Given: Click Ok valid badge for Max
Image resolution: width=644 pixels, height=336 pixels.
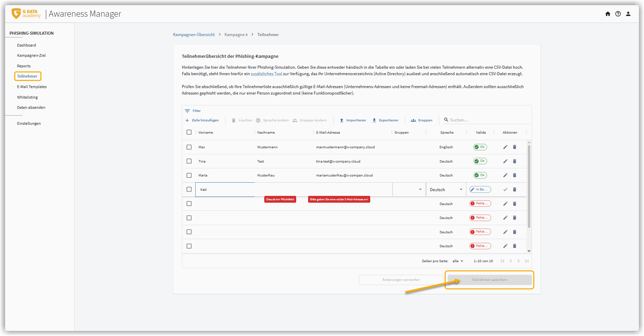Looking at the screenshot, I should click(480, 147).
